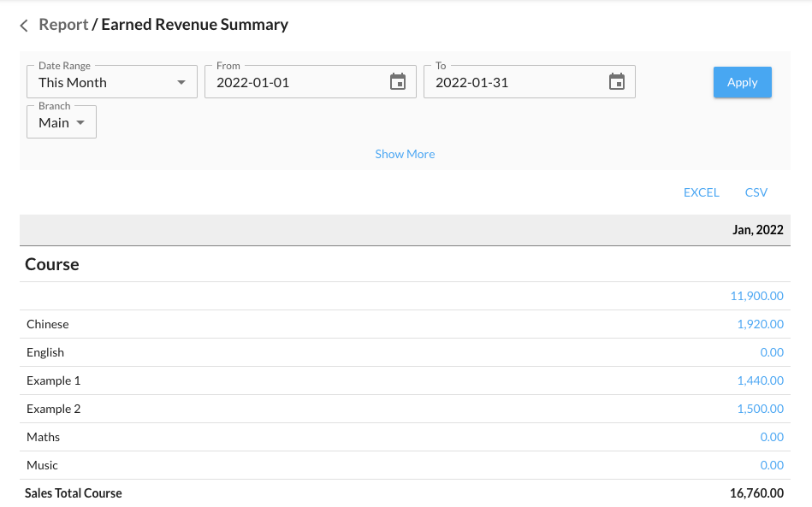The image size is (812, 507).
Task: Click the Report breadcrumb link
Action: 63,25
